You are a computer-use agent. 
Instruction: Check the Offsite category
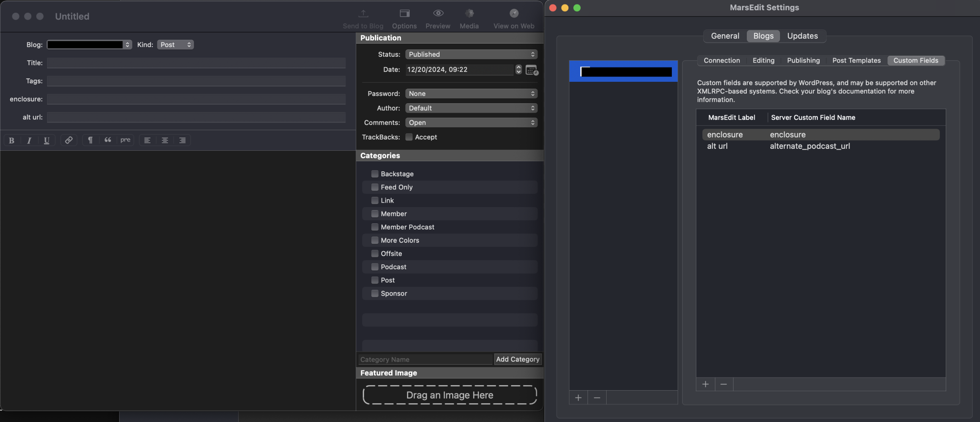pyautogui.click(x=375, y=253)
